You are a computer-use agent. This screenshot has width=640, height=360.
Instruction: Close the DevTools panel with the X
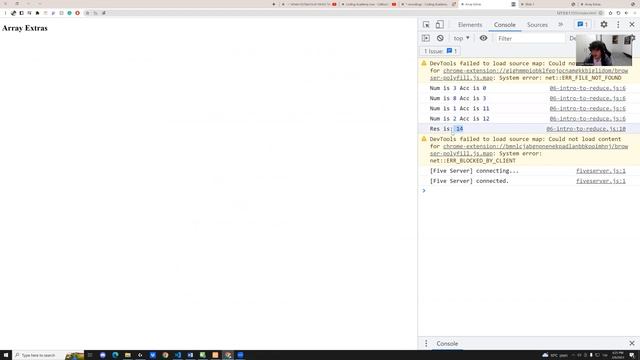click(x=632, y=24)
